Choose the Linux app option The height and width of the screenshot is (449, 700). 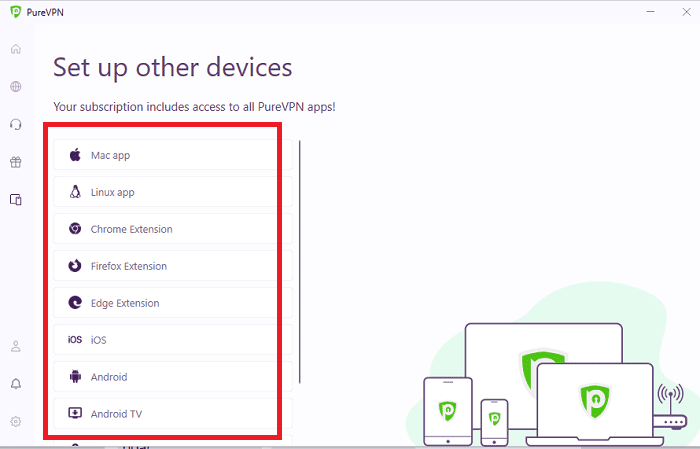[173, 192]
